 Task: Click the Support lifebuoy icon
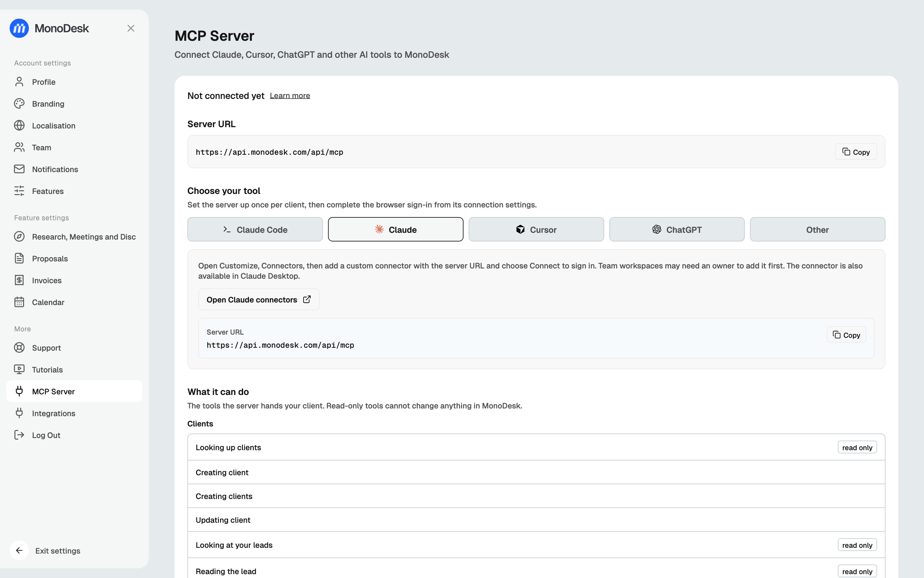tap(19, 347)
